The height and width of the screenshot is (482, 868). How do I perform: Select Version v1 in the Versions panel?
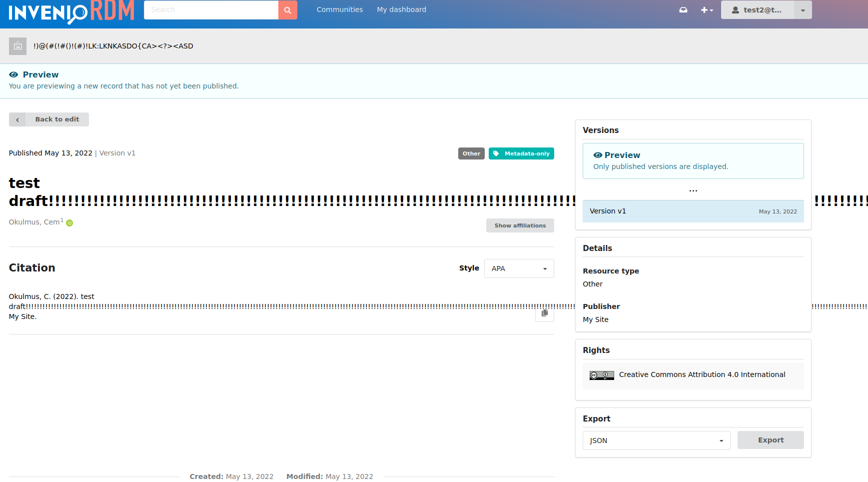[693, 211]
